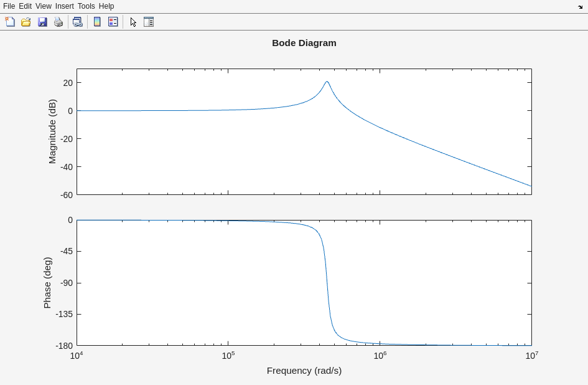This screenshot has width=588, height=385.
Task: Click the Magnitude (dB) axis label
Action: click(x=52, y=131)
